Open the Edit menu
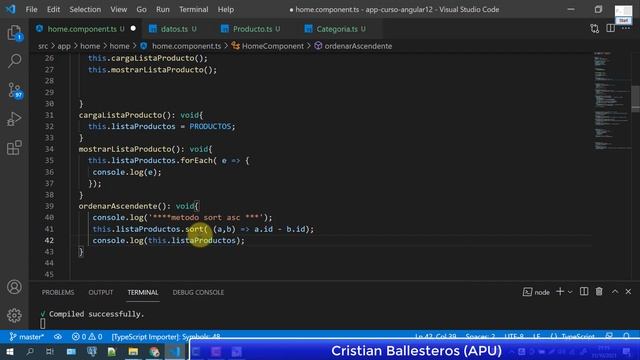The image size is (640, 360). point(53,9)
